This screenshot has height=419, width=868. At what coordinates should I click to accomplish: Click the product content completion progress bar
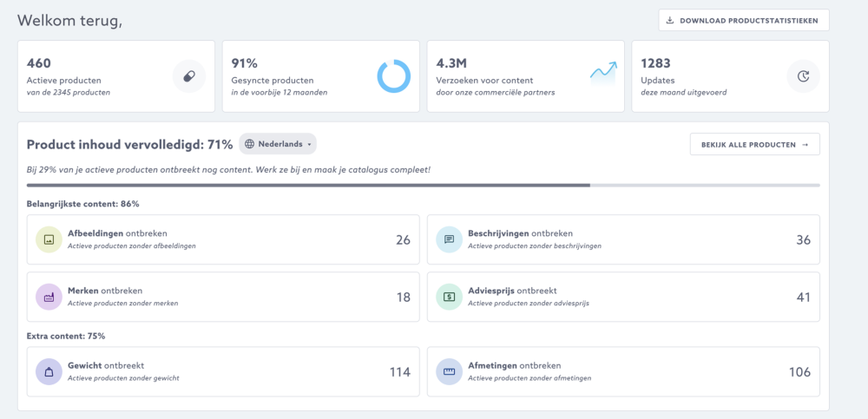coord(423,185)
